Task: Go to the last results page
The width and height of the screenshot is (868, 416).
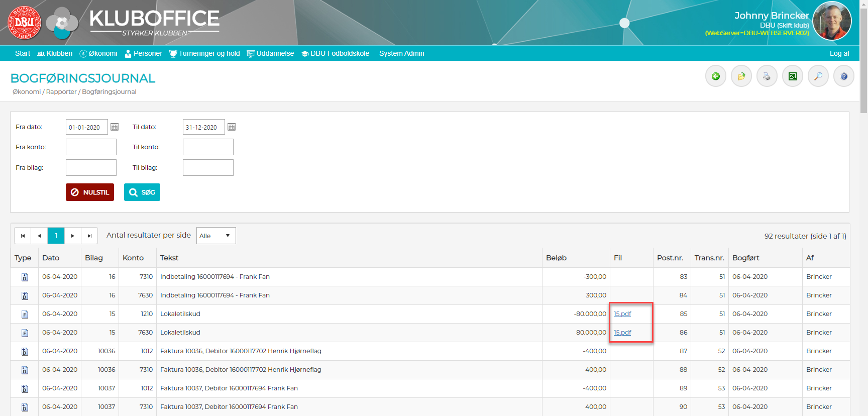Action: click(89, 236)
